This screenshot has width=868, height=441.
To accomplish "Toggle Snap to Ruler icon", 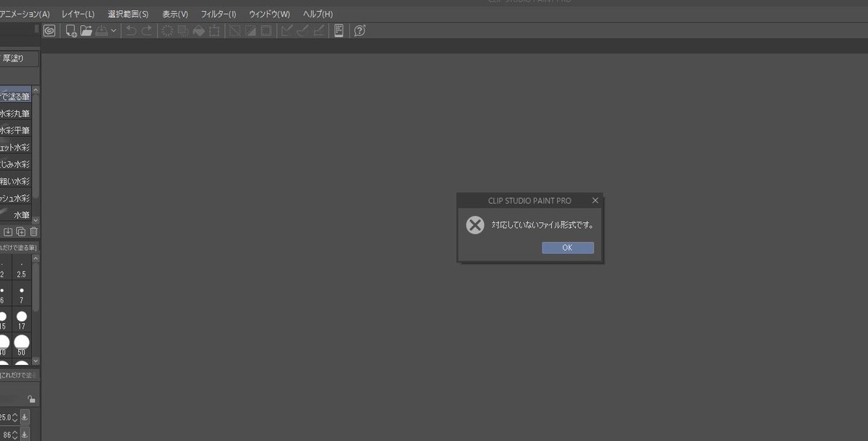I will (x=286, y=30).
